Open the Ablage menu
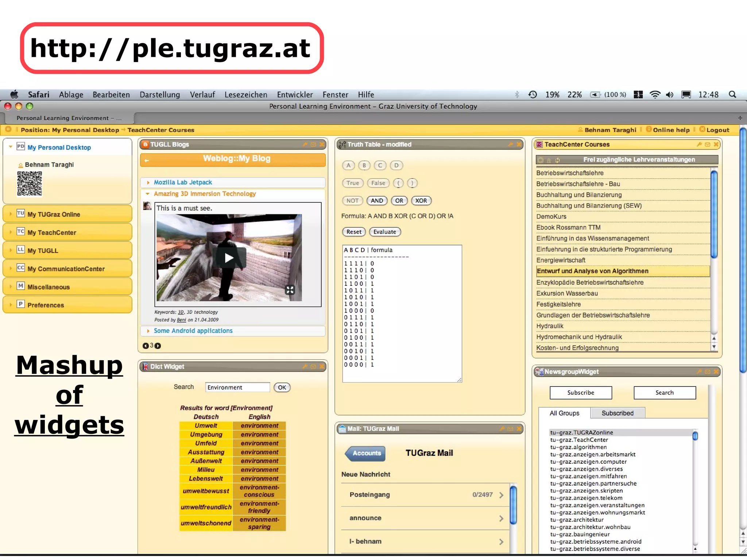The image size is (747, 560). 71,94
